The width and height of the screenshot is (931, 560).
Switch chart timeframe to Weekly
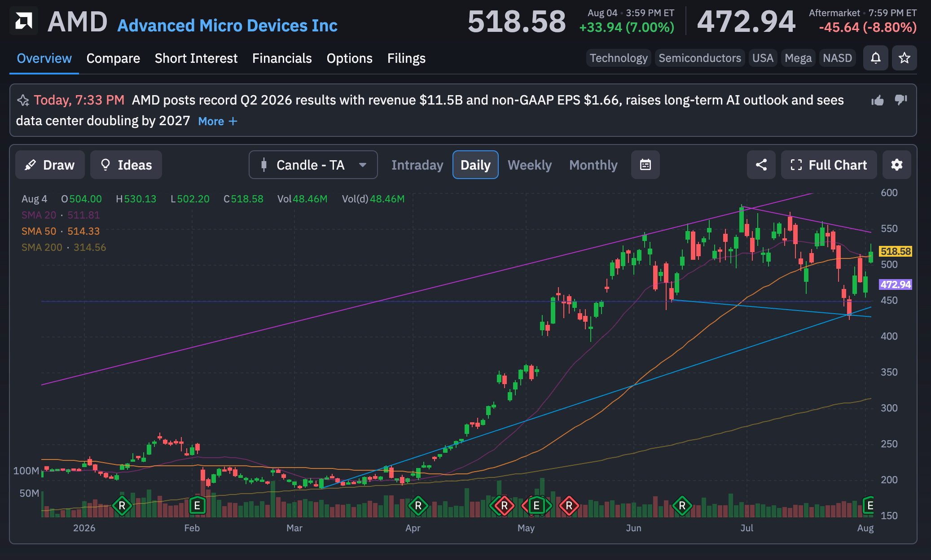[529, 165]
